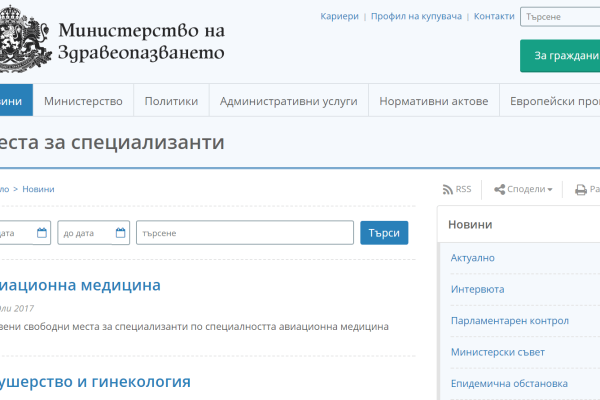Select the highlighted Новини menu tab

click(16, 100)
